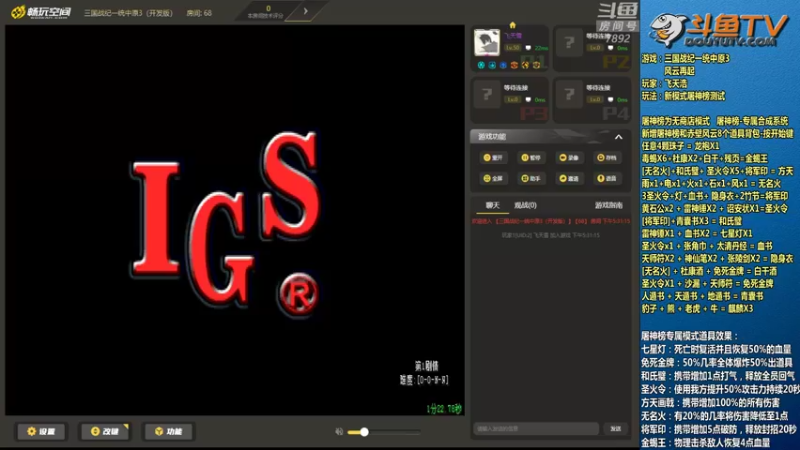Open 设置 settings with gear icon
The image size is (800, 450).
41,432
